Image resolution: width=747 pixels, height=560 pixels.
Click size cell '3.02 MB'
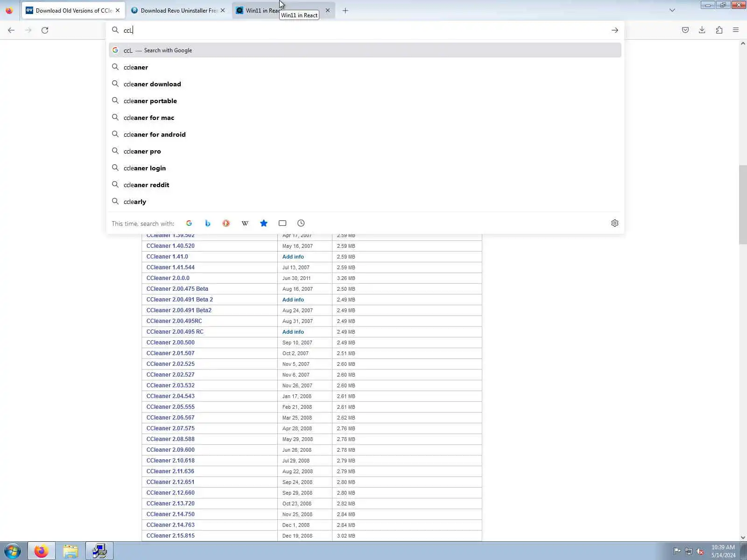346,536
